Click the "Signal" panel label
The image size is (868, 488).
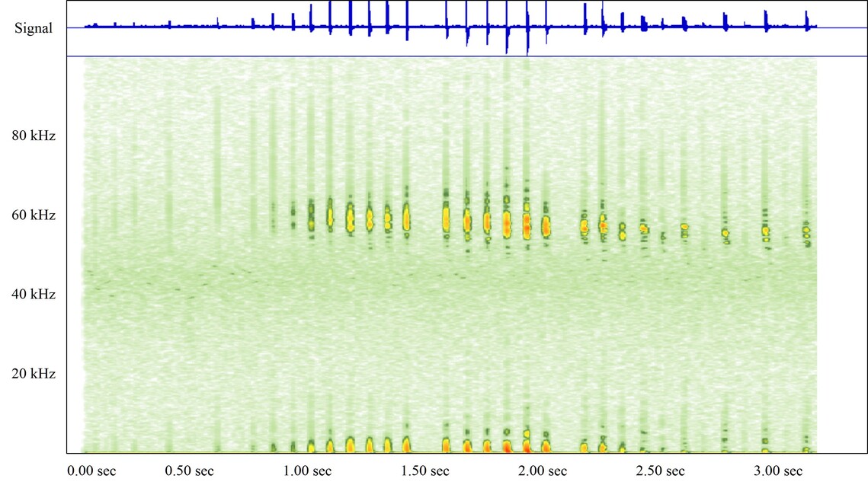34,29
